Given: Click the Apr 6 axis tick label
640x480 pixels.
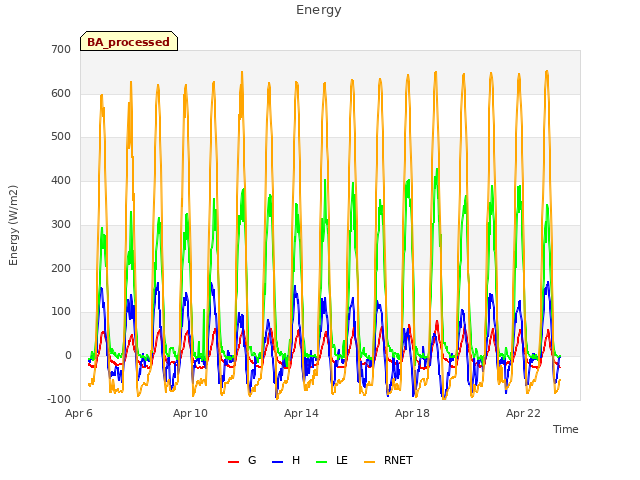Looking at the screenshot, I should (x=79, y=413).
